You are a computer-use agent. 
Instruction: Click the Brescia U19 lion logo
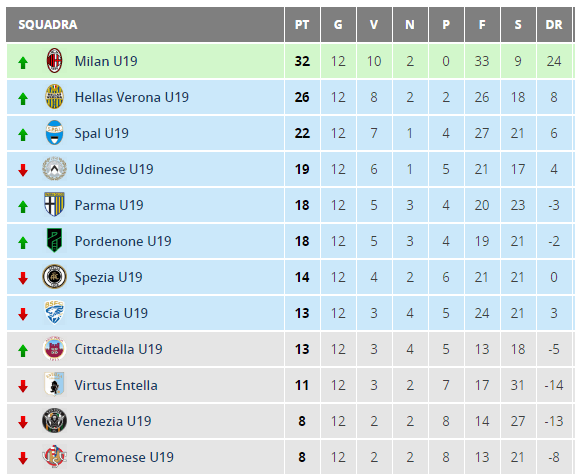pos(54,312)
